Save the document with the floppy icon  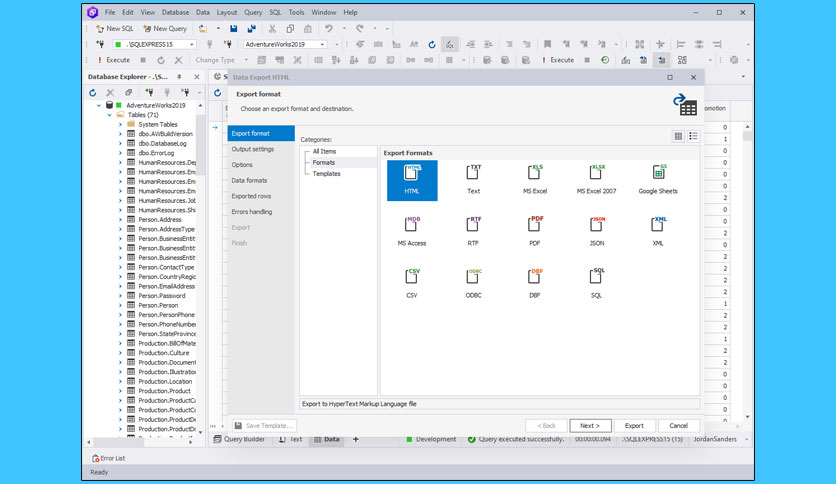(x=234, y=29)
